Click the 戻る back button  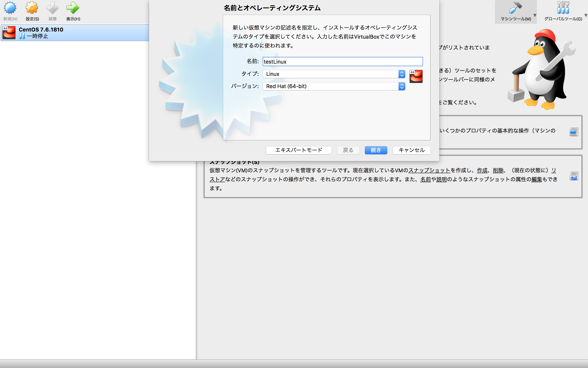[348, 150]
